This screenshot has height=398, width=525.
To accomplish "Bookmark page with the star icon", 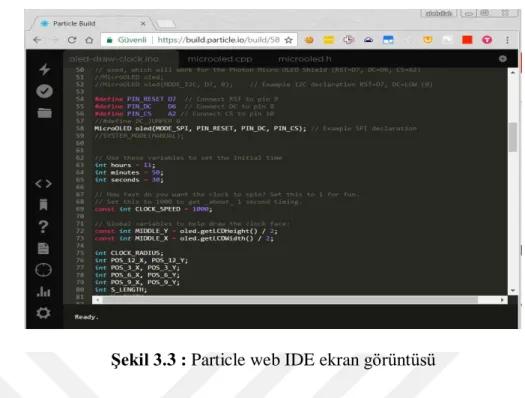I will (289, 40).
